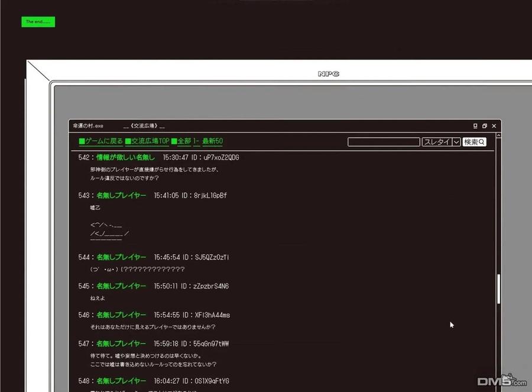Select '名無しプレイヤー' on post 546
The width and height of the screenshot is (532, 392).
pyautogui.click(x=121, y=315)
